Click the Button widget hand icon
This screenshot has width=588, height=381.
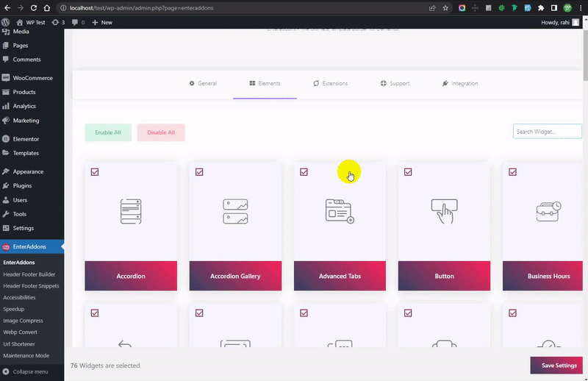(x=444, y=211)
